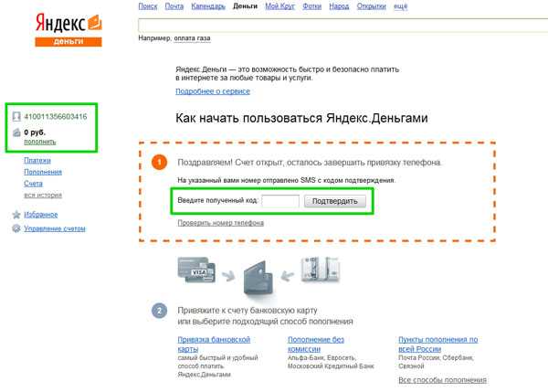The height and width of the screenshot is (392, 548).
Task: Click the пополнить link under balance
Action: click(x=40, y=142)
